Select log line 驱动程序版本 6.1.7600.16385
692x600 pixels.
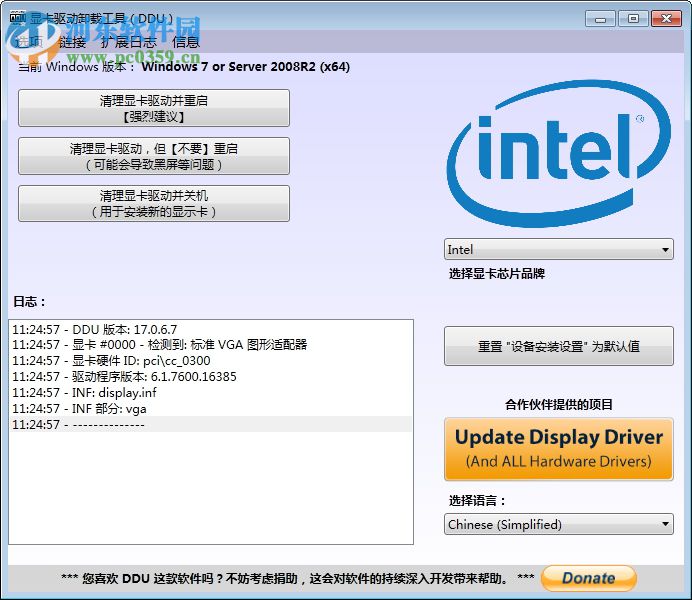click(210, 376)
